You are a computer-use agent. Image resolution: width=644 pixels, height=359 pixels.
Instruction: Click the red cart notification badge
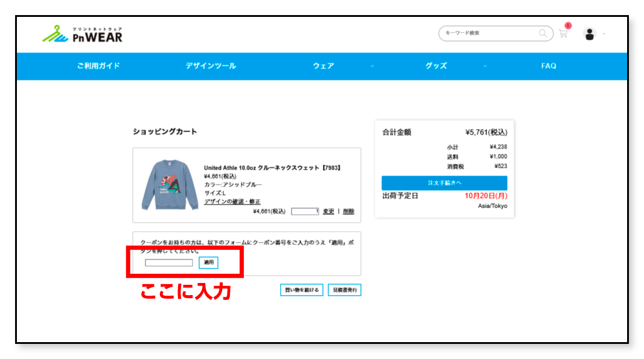click(567, 25)
